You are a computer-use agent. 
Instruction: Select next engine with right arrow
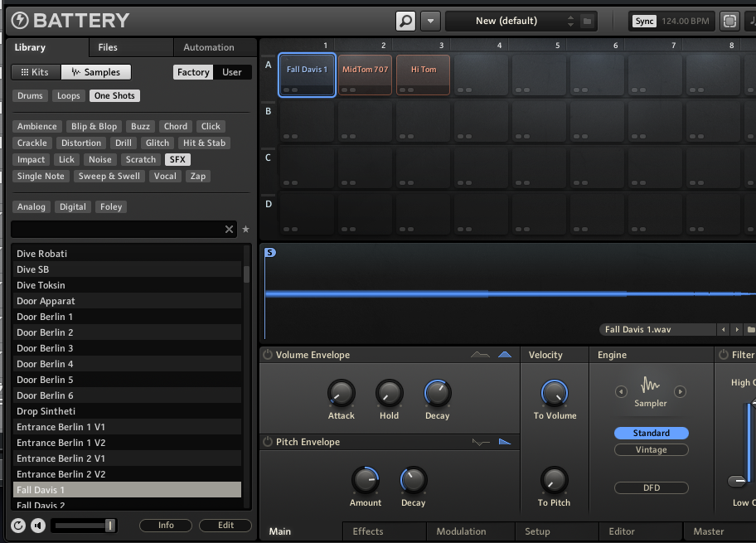click(680, 391)
